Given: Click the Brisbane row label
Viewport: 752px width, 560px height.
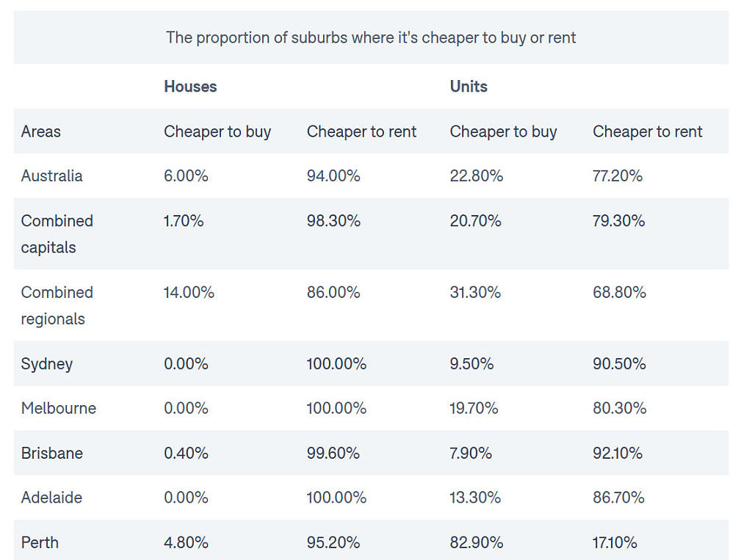Looking at the screenshot, I should pos(52,453).
